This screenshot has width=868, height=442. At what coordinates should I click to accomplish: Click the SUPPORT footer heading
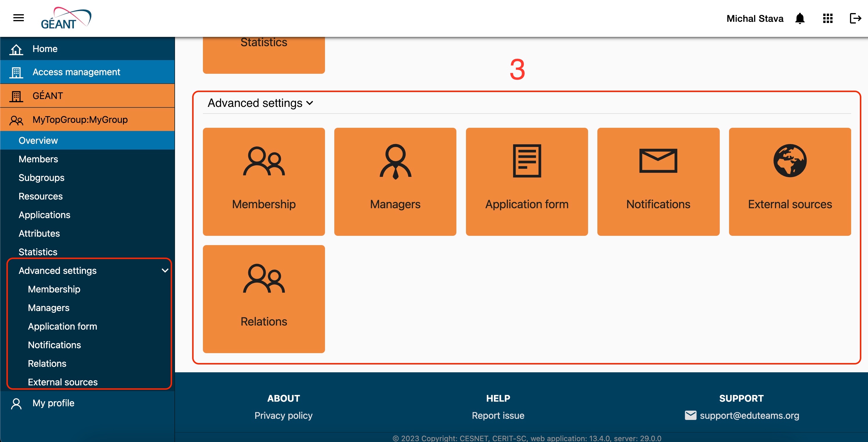741,398
